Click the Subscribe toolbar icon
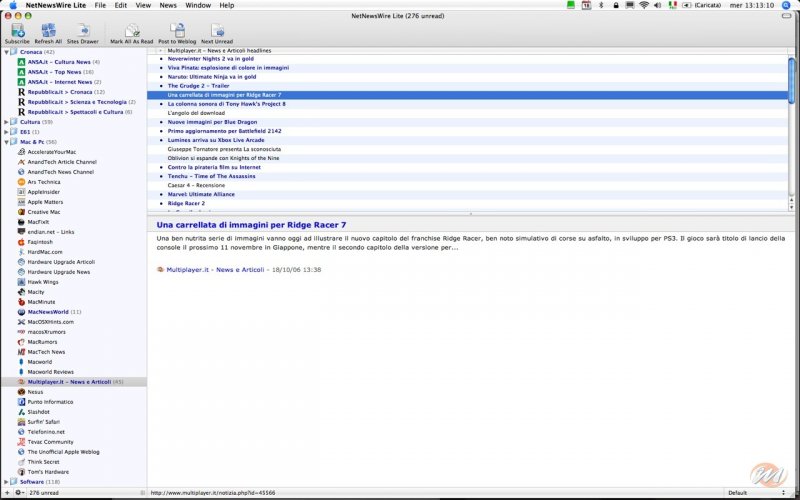The height and width of the screenshot is (500, 800). [17, 31]
